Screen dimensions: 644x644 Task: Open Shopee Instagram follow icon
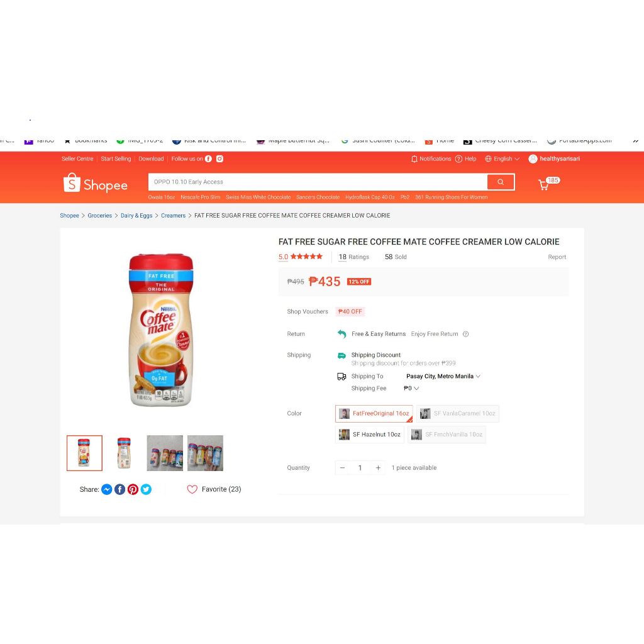click(219, 158)
